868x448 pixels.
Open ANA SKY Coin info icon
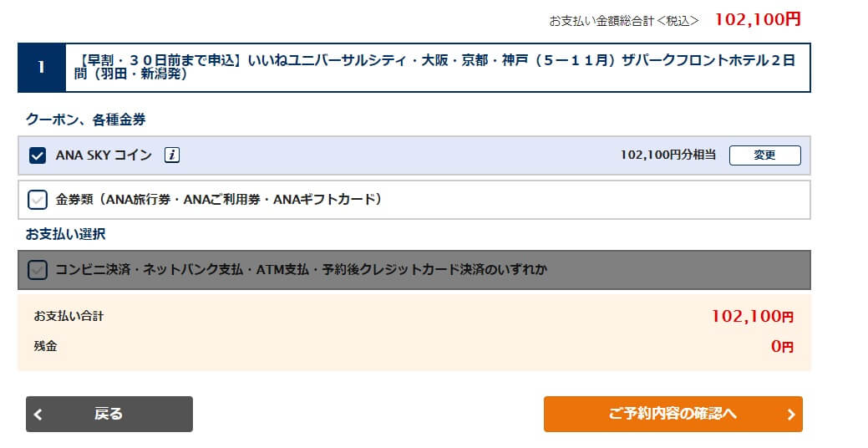pos(172,155)
